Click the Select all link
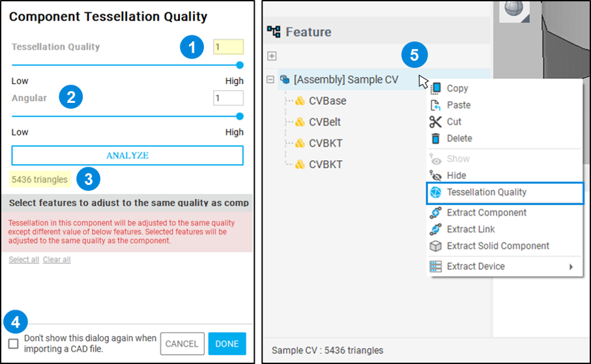591x364 pixels. [x=24, y=260]
